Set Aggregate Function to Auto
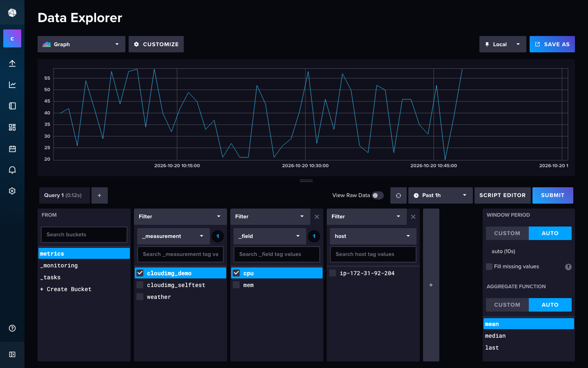This screenshot has width=588, height=368. [550, 305]
